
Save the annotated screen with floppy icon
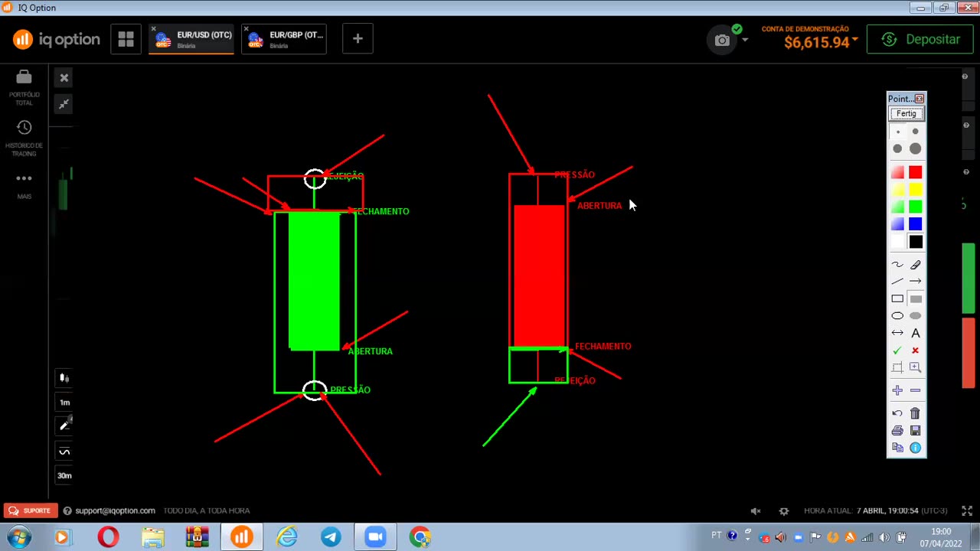[x=916, y=430]
